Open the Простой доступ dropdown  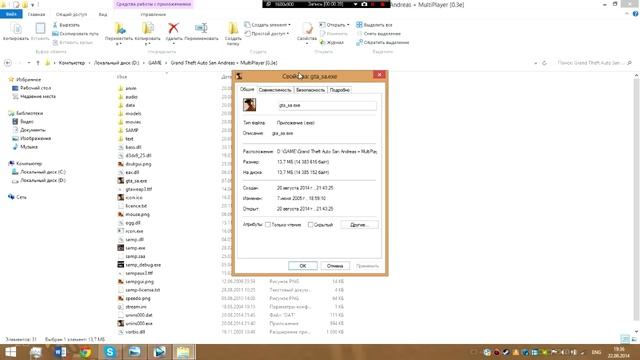pyautogui.click(x=267, y=33)
